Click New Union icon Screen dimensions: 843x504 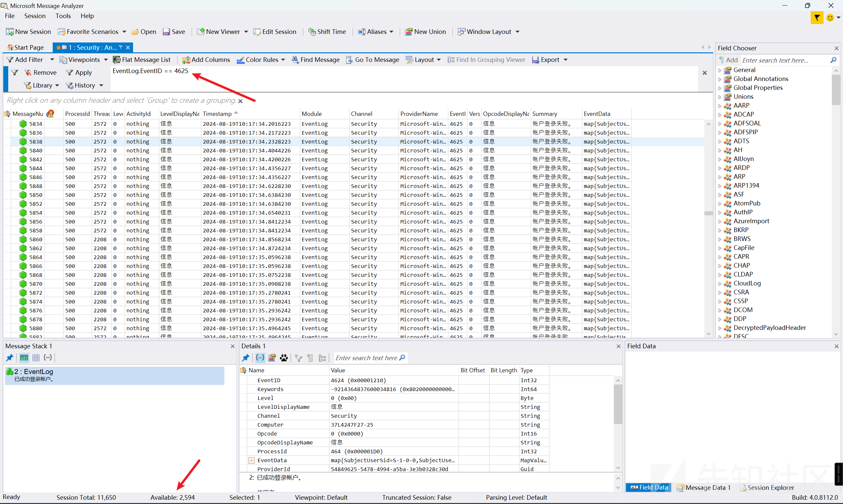pos(409,32)
